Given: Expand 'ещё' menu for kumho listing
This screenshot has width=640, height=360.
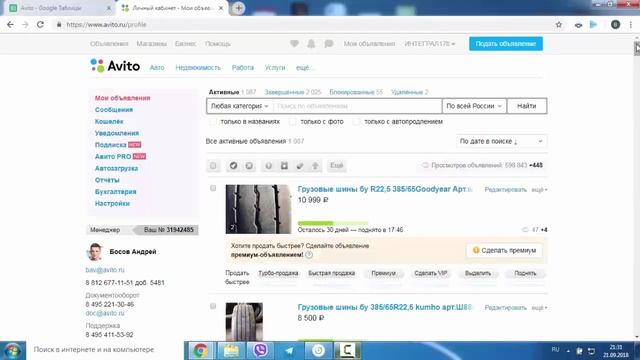Looking at the screenshot, I should pyautogui.click(x=539, y=308).
